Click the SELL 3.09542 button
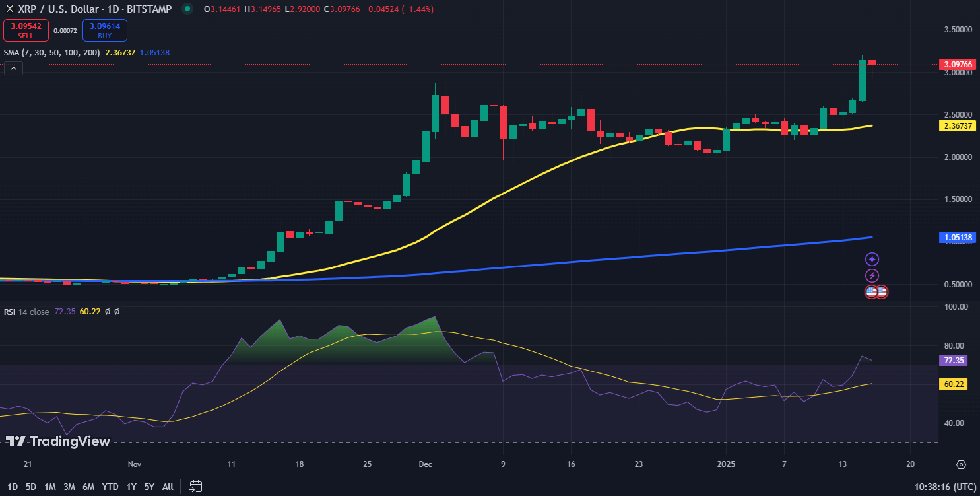980x496 pixels. coord(26,30)
